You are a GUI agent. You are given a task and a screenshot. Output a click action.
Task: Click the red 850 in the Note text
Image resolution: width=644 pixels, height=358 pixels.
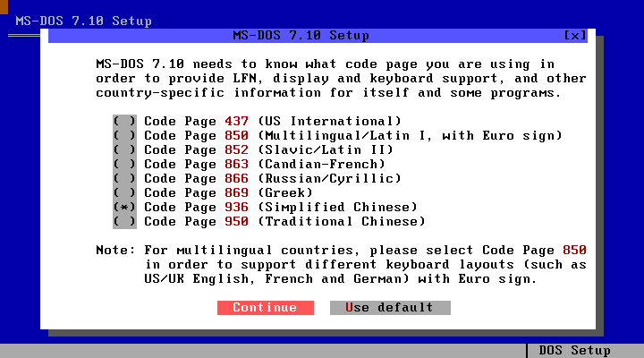(574, 251)
